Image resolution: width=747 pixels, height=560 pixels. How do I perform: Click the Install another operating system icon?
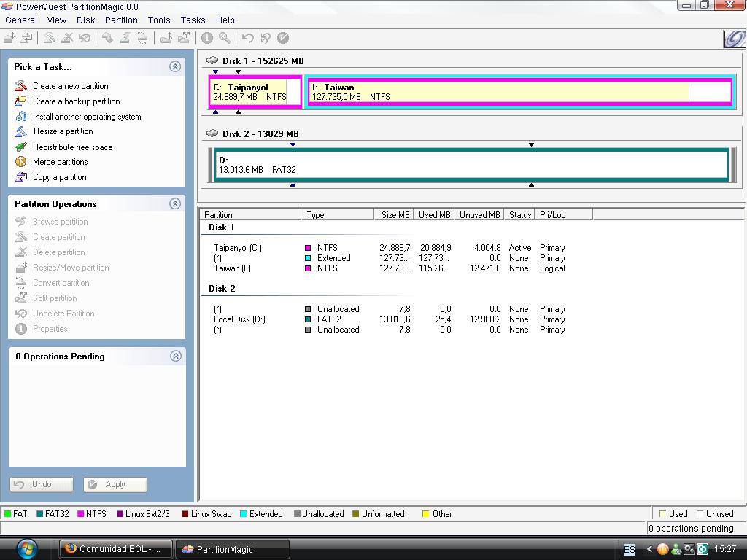(x=21, y=116)
